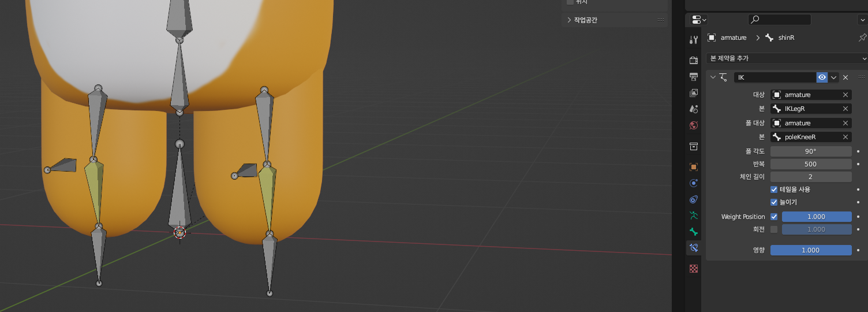868x312 pixels.
Task: Animate the 반복 property dot
Action: click(859, 164)
